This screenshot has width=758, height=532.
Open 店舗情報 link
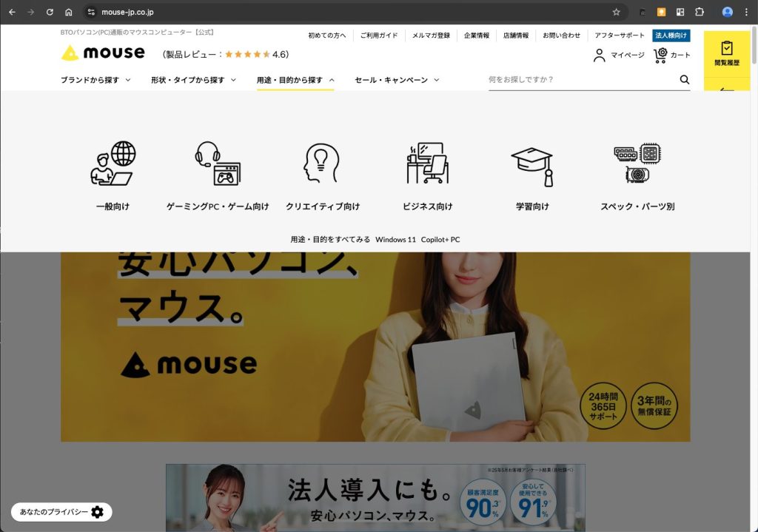(x=516, y=36)
